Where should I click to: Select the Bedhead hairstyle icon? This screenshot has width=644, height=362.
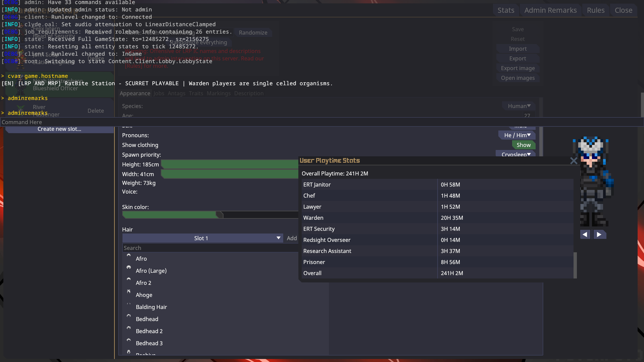click(x=129, y=316)
